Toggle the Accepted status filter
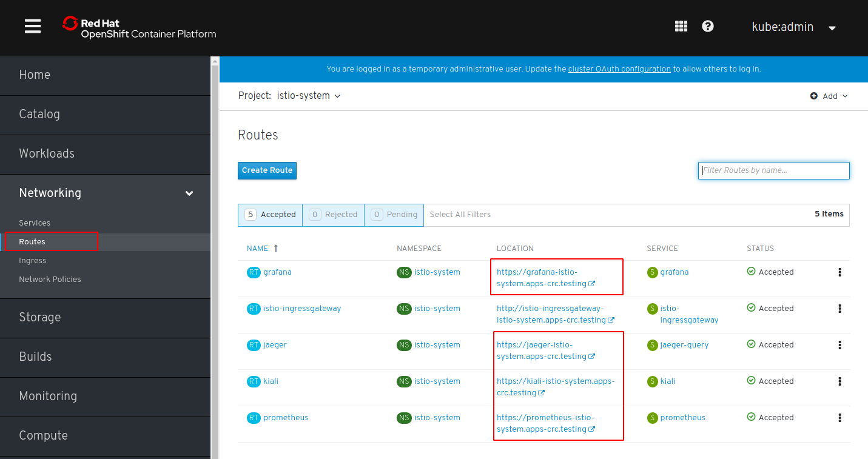 [x=270, y=215]
